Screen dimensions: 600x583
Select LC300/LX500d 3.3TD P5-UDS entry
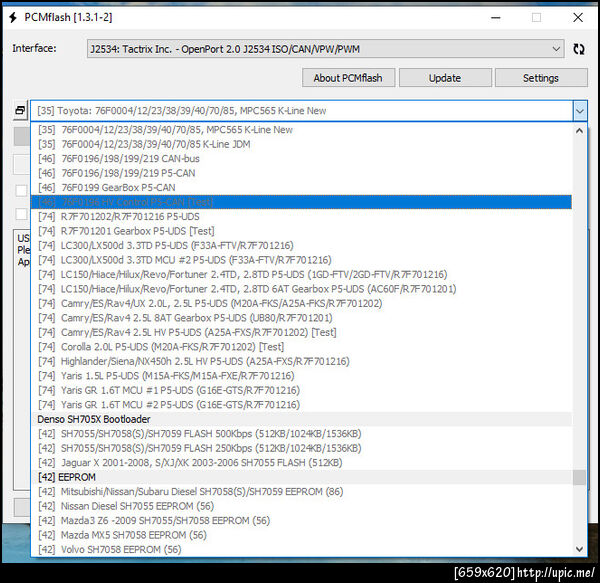(301, 246)
